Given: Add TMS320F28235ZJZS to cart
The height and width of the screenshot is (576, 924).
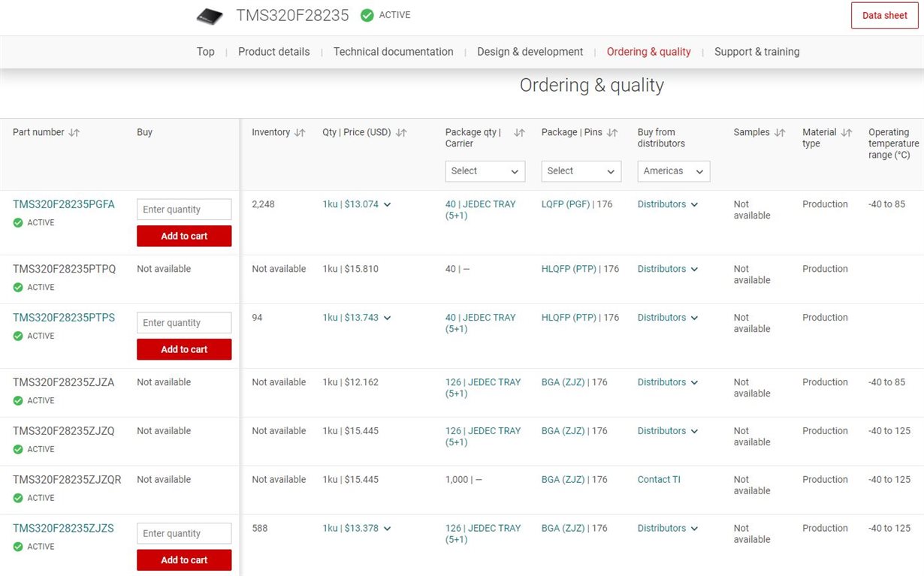Looking at the screenshot, I should click(x=184, y=560).
